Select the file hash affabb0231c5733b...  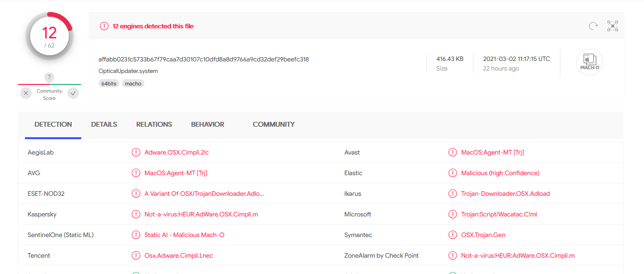click(x=204, y=60)
